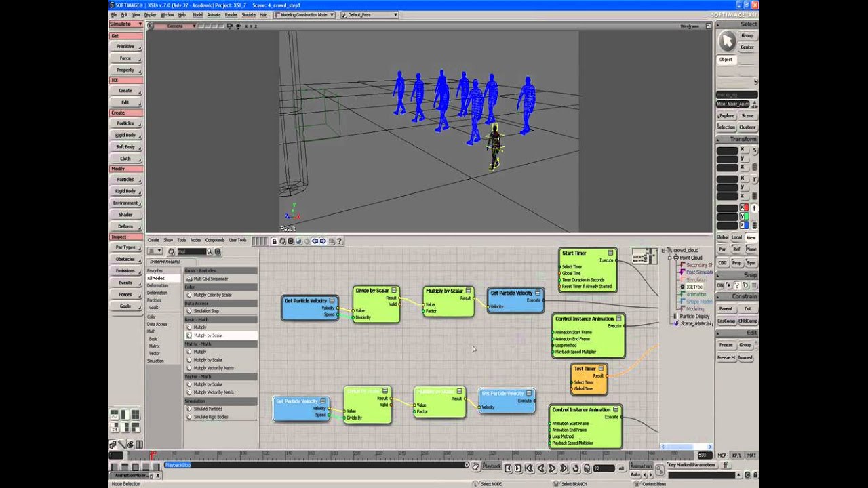The width and height of the screenshot is (868, 488).
Task: Select the object selection arrow tool
Action: [x=727, y=41]
